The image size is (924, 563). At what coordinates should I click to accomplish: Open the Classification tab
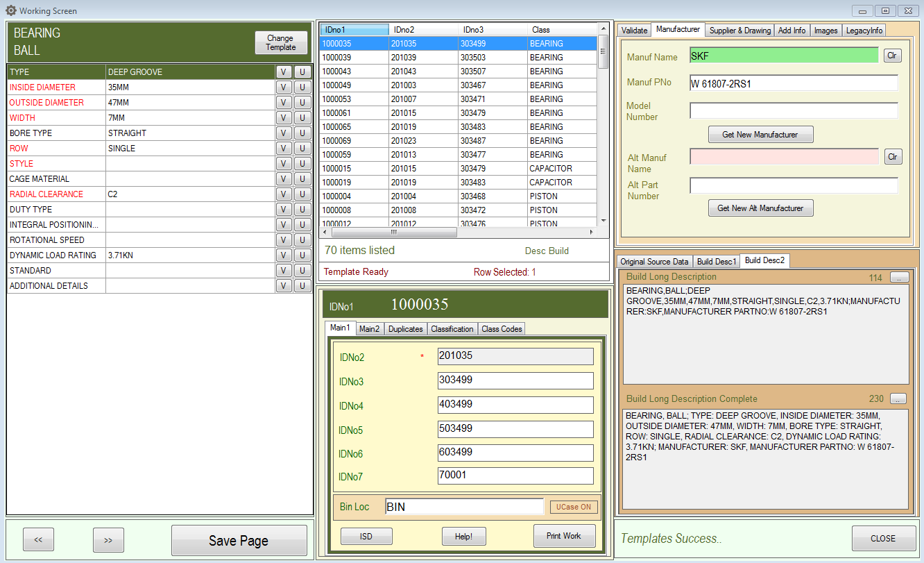tap(452, 329)
